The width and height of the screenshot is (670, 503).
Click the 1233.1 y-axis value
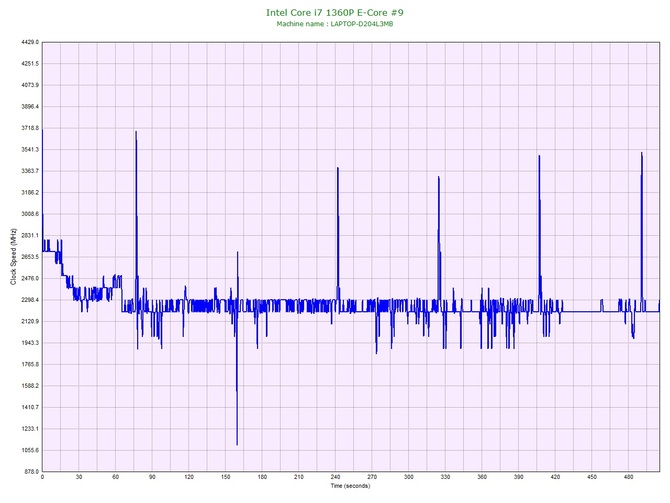(30, 429)
